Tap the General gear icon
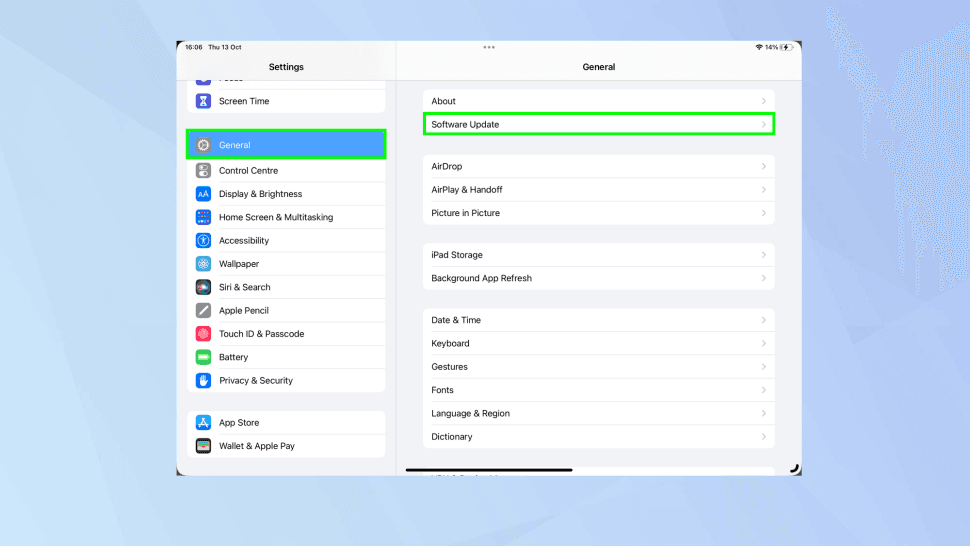Screen dimensions: 970x546 [x=203, y=145]
